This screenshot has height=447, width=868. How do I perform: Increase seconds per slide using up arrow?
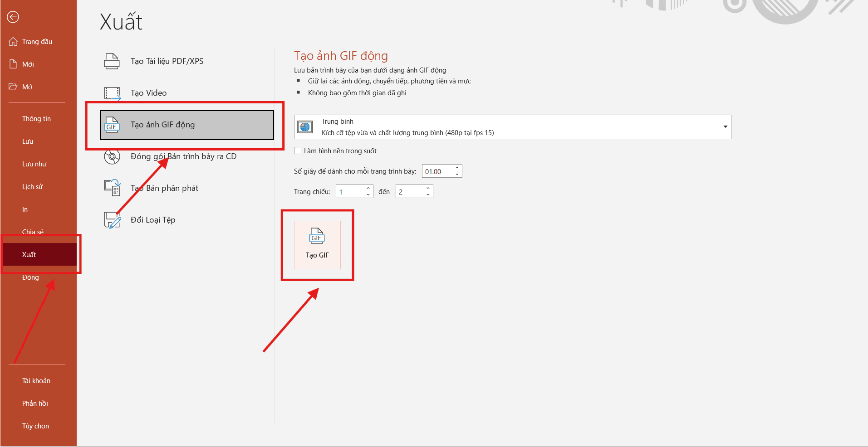[457, 168]
